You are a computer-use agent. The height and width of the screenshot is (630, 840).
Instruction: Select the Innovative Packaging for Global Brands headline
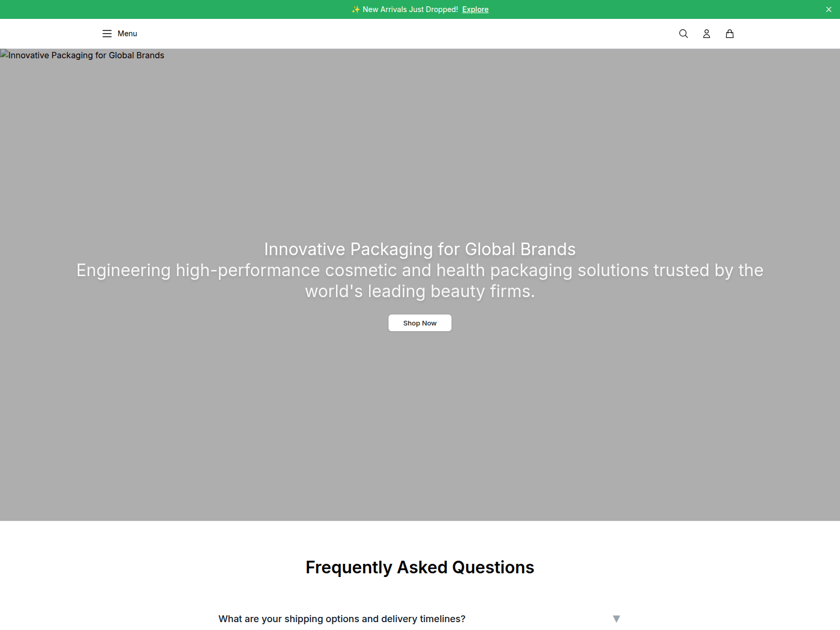coord(420,249)
